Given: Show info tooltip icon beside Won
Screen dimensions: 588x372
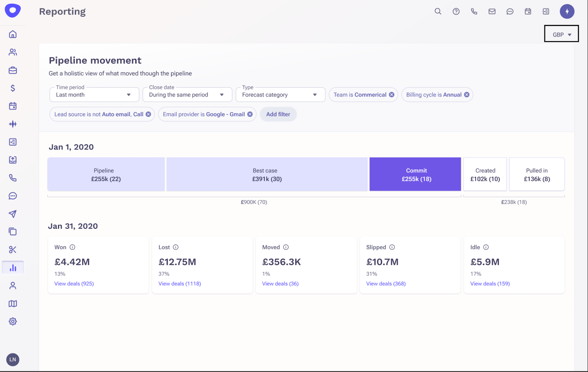Looking at the screenshot, I should pos(72,247).
